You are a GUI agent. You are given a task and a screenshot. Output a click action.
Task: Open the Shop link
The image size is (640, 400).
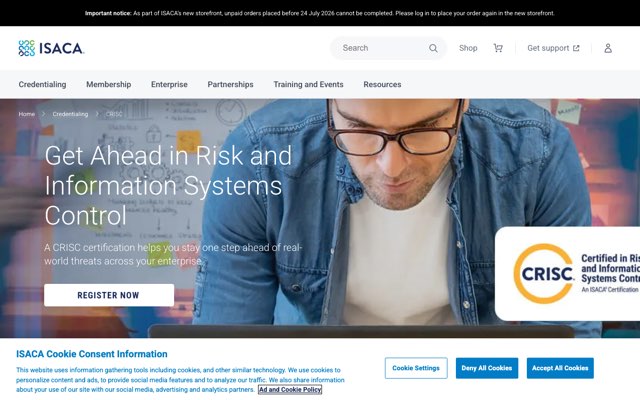468,48
